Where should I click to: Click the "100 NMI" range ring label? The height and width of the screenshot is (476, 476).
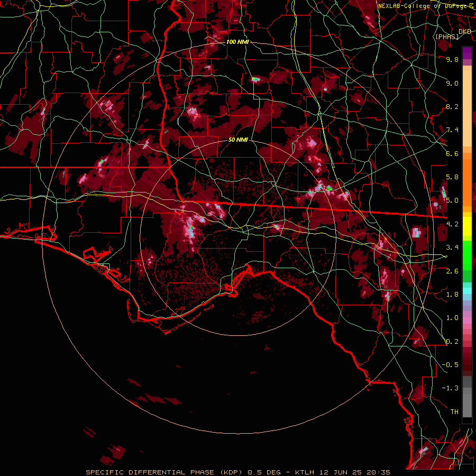(237, 42)
